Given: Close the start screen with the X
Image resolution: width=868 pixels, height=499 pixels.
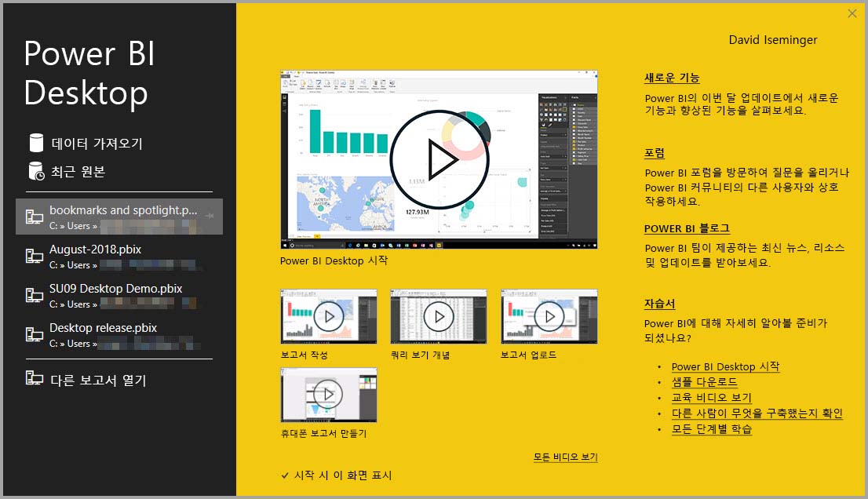Looking at the screenshot, I should tap(852, 13).
